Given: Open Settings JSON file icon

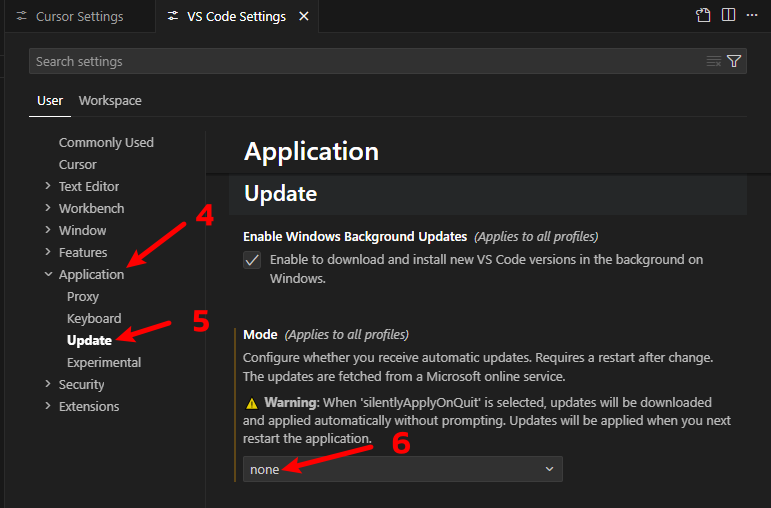Looking at the screenshot, I should 703,15.
